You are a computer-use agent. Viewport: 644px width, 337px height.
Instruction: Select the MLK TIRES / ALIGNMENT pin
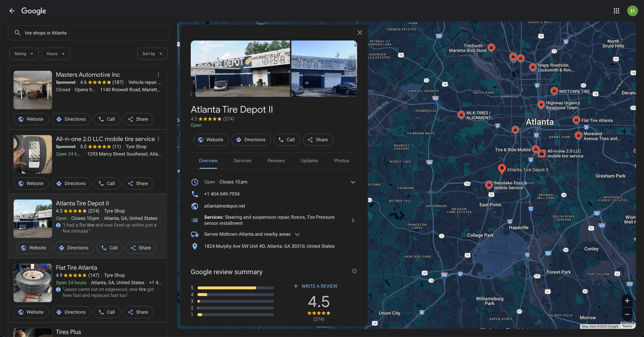point(461,115)
